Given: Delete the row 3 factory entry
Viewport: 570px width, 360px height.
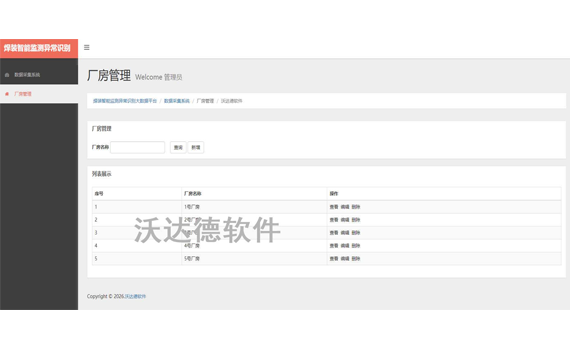Looking at the screenshot, I should (x=356, y=233).
